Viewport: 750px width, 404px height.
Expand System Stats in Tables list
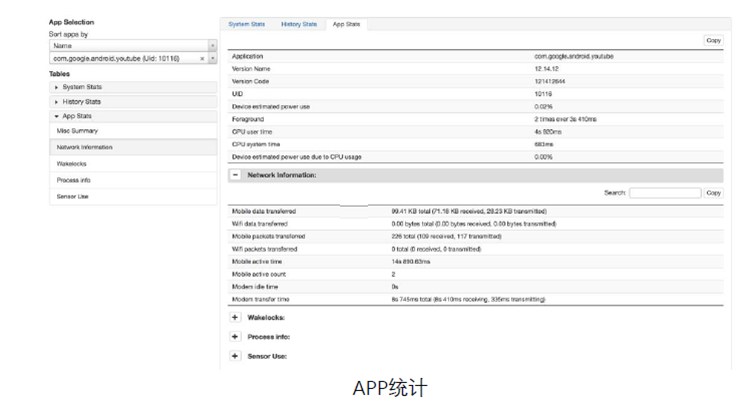coord(133,87)
